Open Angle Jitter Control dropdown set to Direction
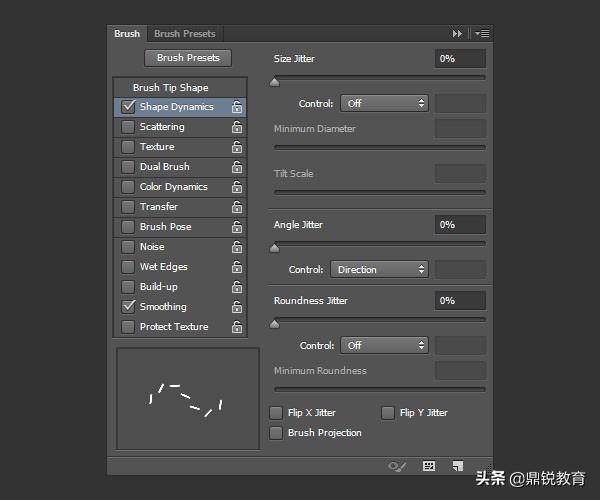The image size is (600, 500). pos(379,269)
